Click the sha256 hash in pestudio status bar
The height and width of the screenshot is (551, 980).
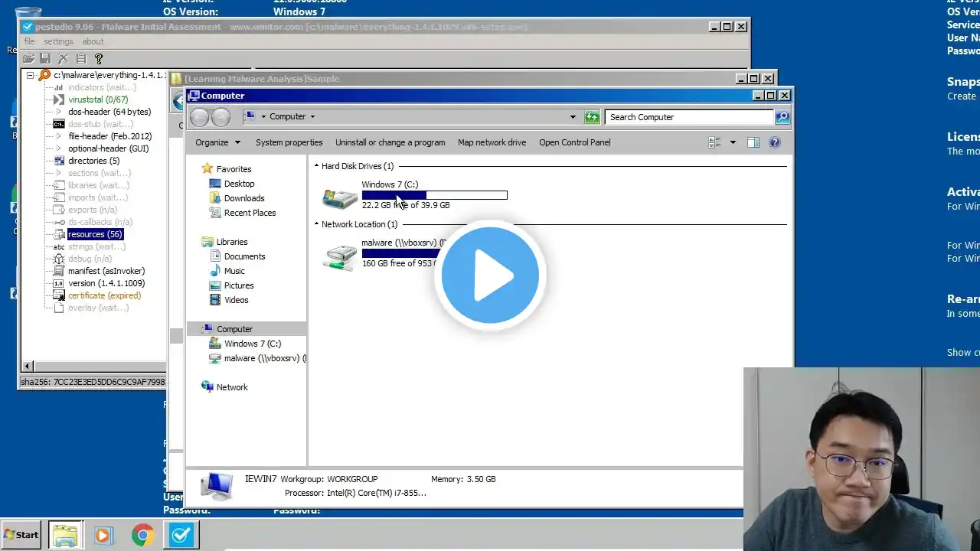(x=93, y=382)
